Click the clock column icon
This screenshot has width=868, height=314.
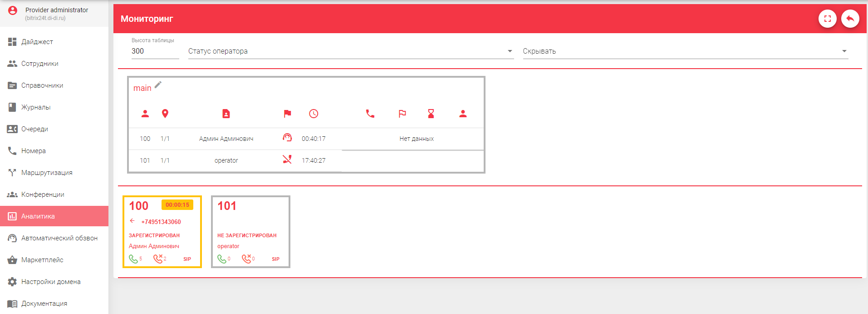point(314,114)
